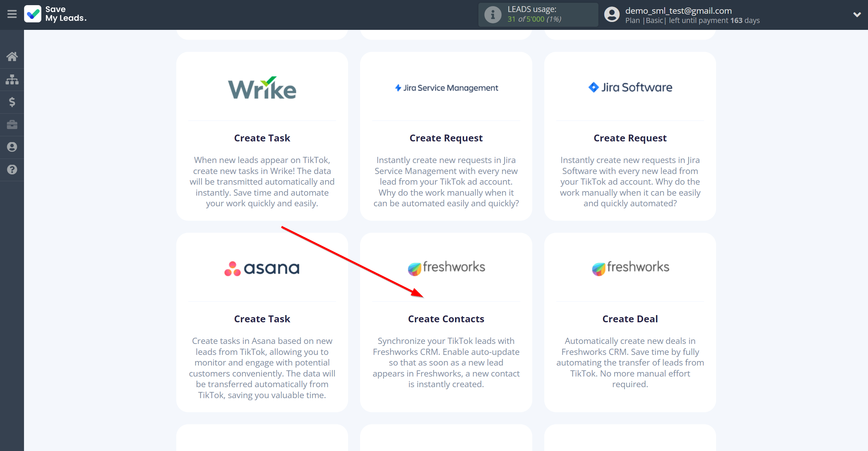Click the Freshworks logo above Create Deal
This screenshot has height=451, width=868.
coord(630,268)
